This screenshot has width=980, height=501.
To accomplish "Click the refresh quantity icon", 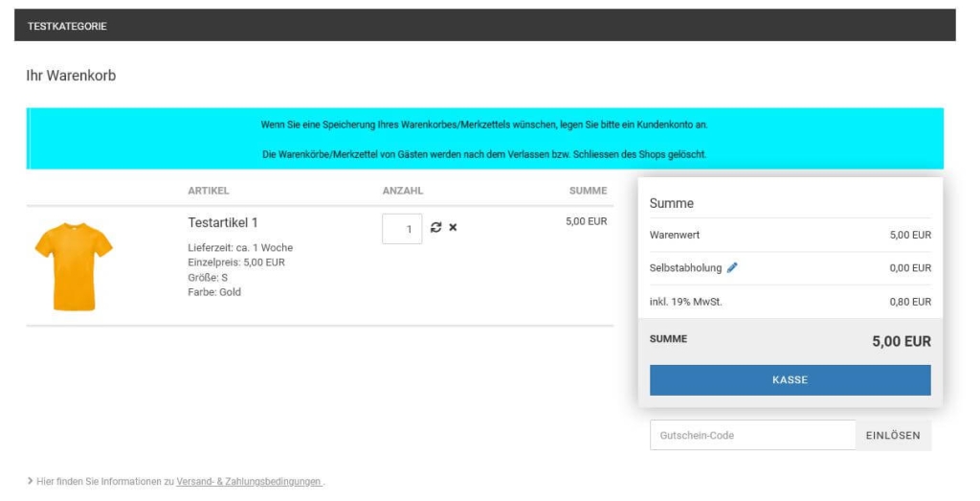I will click(x=436, y=228).
